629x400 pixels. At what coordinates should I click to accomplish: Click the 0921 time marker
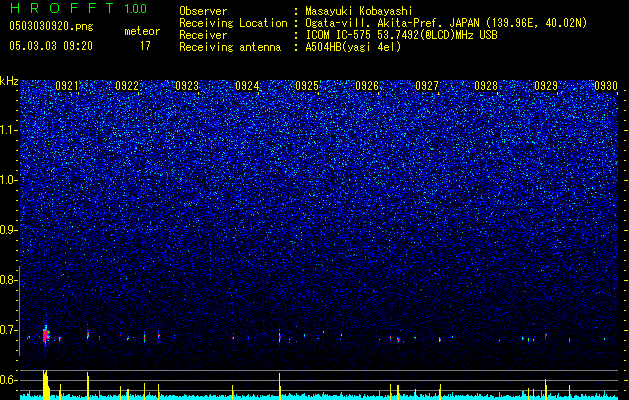point(67,86)
